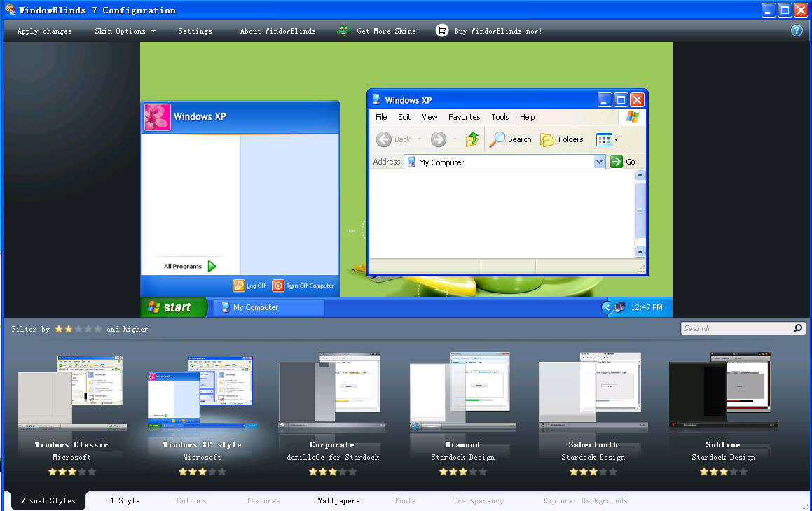Open the Skin Options dropdown
The image size is (812, 511).
coord(125,30)
